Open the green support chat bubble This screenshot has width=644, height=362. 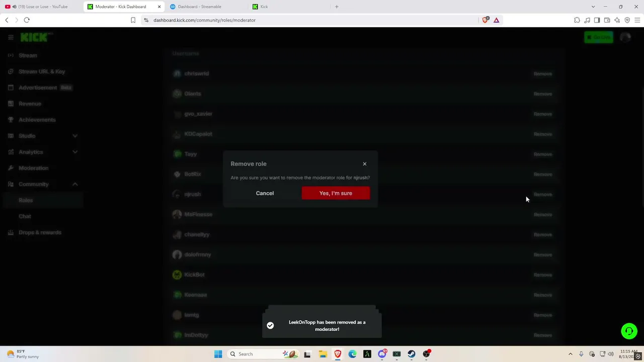(629, 331)
